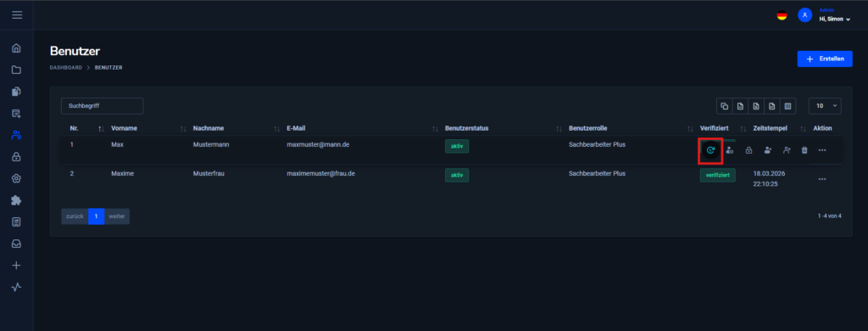Open the inbox tray icon in sidebar

[x=17, y=244]
